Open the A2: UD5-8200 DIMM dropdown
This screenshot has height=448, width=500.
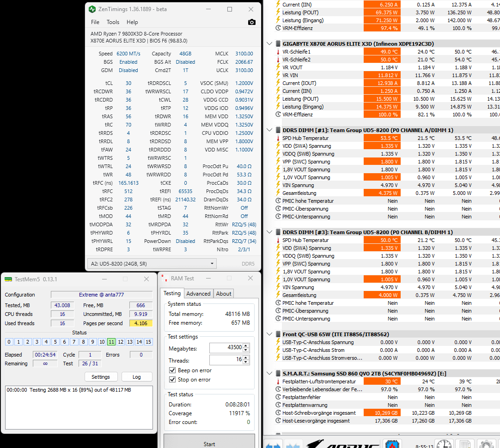click(x=152, y=264)
